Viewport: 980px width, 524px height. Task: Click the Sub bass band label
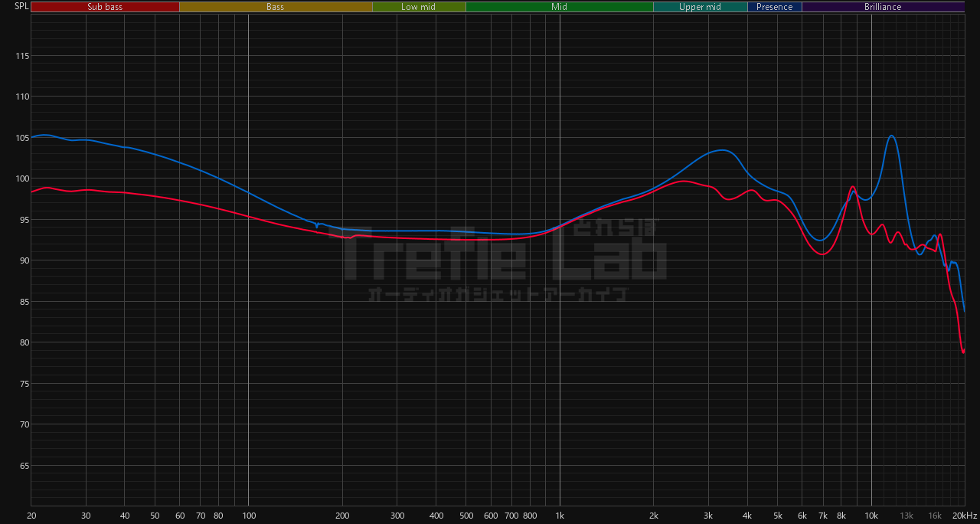(105, 7)
